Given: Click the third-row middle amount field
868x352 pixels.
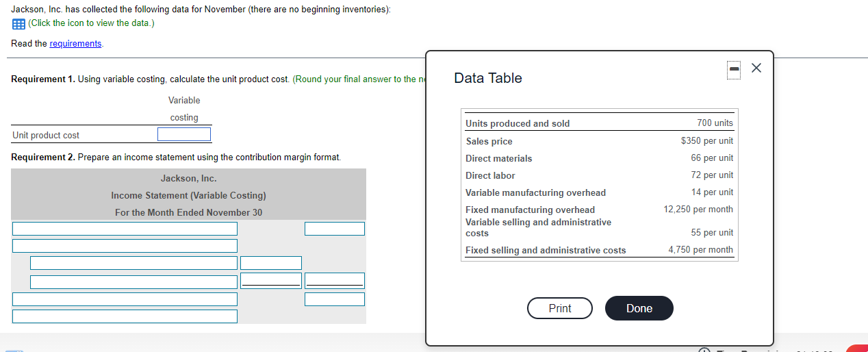Looking at the screenshot, I should coord(271,263).
